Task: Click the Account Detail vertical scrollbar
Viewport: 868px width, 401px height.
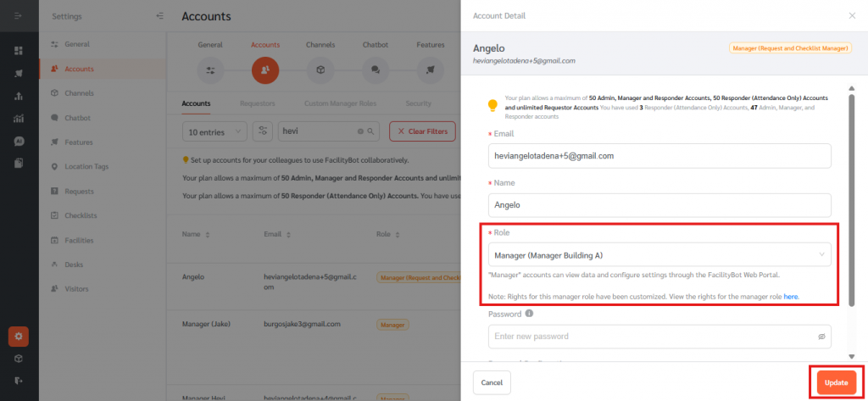Action: [851, 195]
